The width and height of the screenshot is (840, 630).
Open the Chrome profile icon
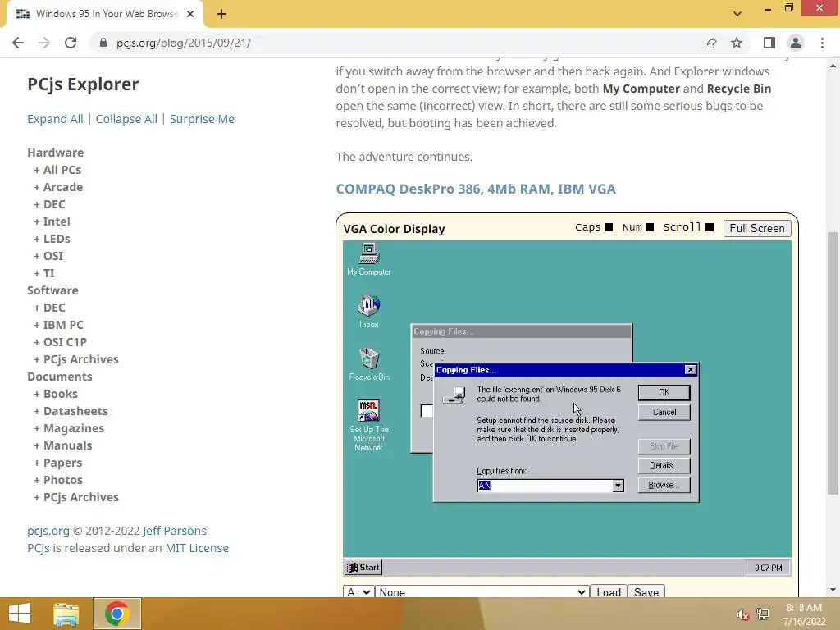[x=796, y=43]
